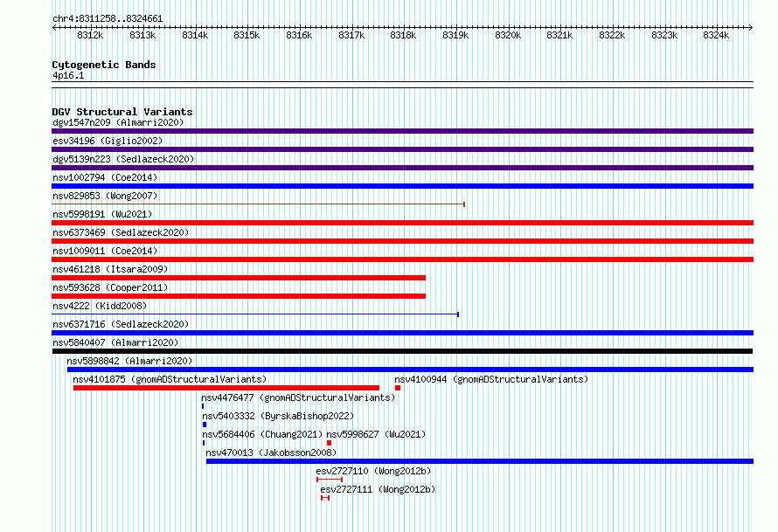The image size is (778, 532).
Task: Click the small blue block under nsv5403332
Action: click(205, 425)
